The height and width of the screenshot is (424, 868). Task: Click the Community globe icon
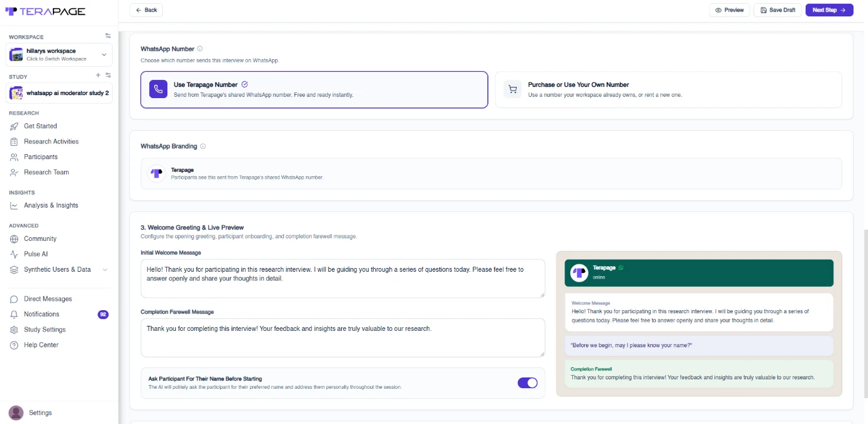(14, 239)
